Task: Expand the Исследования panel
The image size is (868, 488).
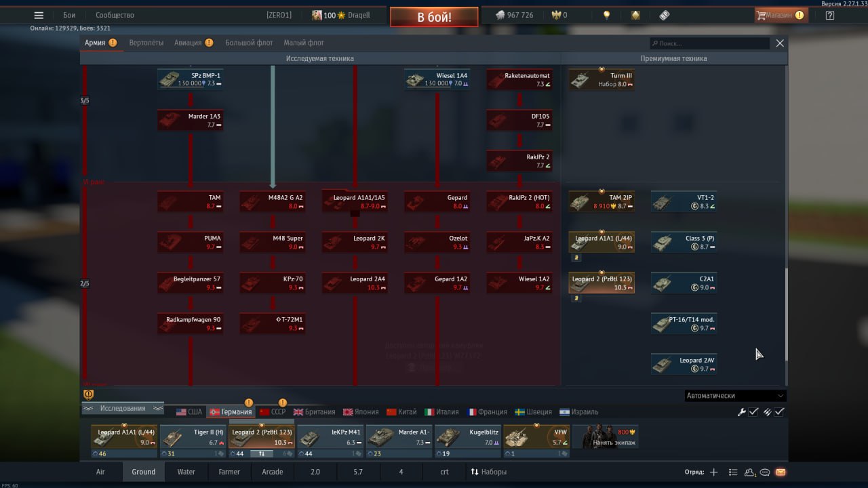Action: point(123,408)
